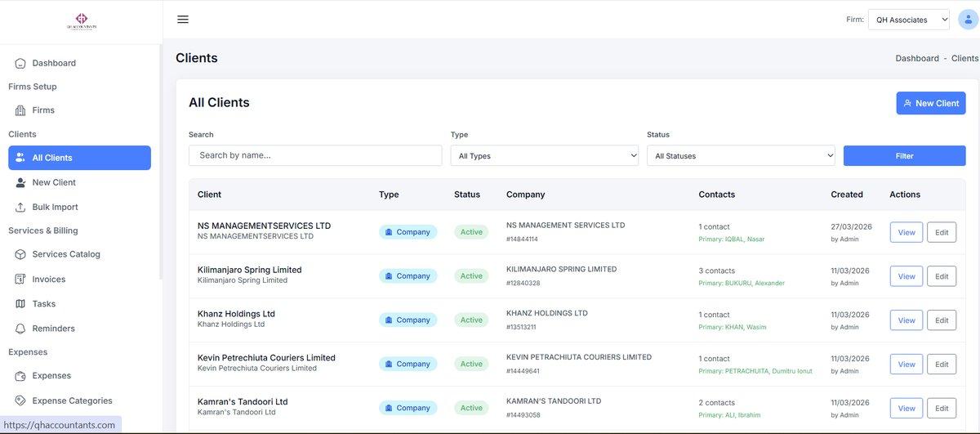Image resolution: width=980 pixels, height=434 pixels.
Task: Open Services Catalog in the sidebar
Action: (79, 254)
